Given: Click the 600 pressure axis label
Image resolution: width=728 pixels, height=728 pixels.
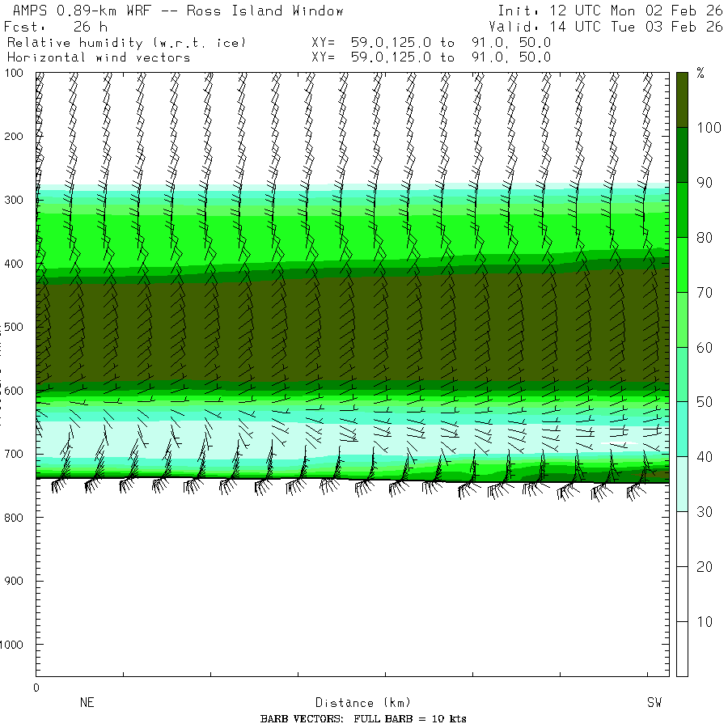Looking at the screenshot, I should point(14,391).
